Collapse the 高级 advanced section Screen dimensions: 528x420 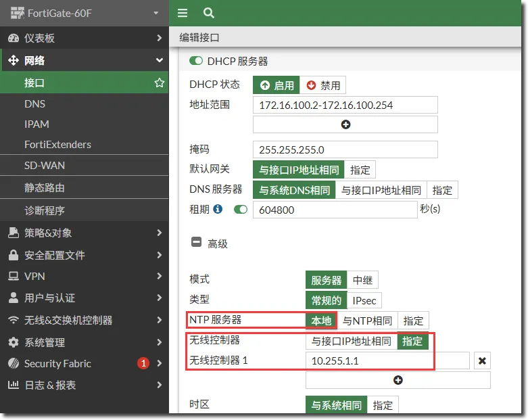coord(196,243)
